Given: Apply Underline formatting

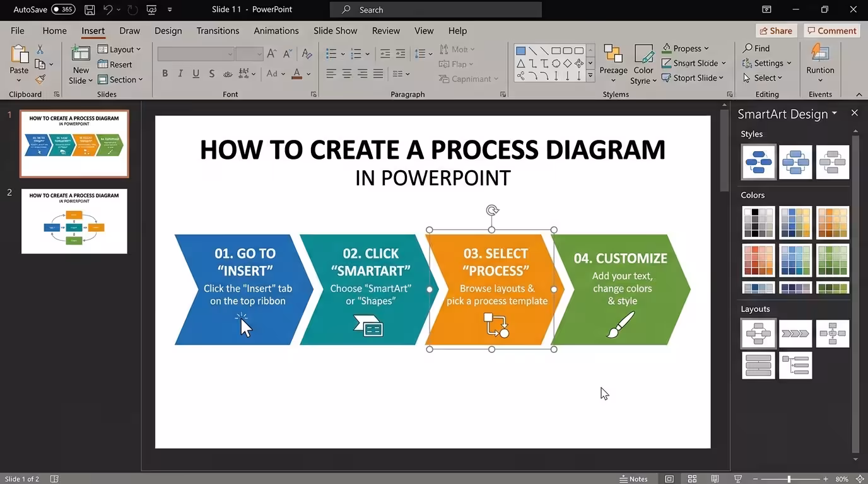Looking at the screenshot, I should (196, 74).
